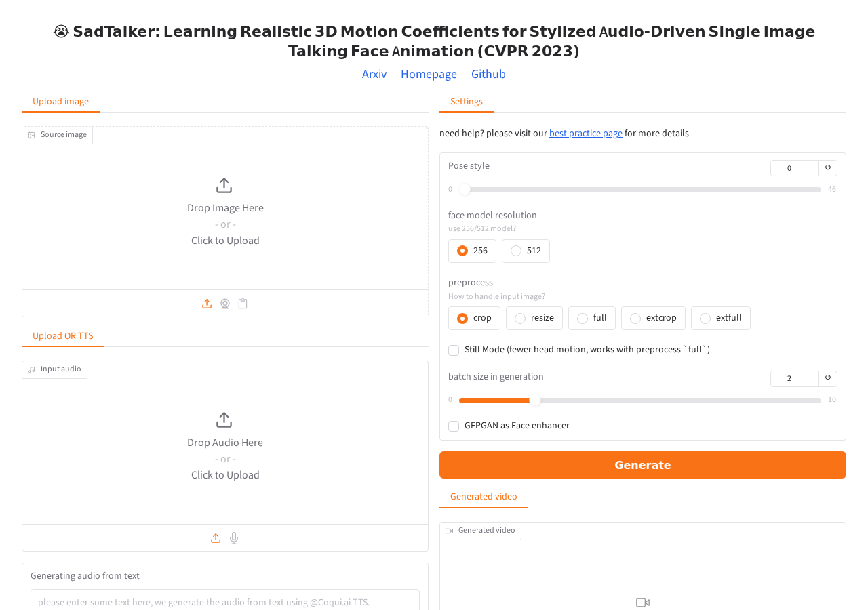Viewport: 868px width, 610px height.
Task: Choose the clipboard paste icon for image
Action: click(243, 304)
